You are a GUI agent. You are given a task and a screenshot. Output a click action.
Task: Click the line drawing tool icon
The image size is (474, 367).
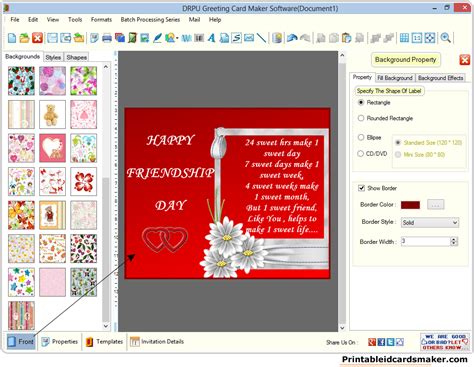(x=262, y=38)
